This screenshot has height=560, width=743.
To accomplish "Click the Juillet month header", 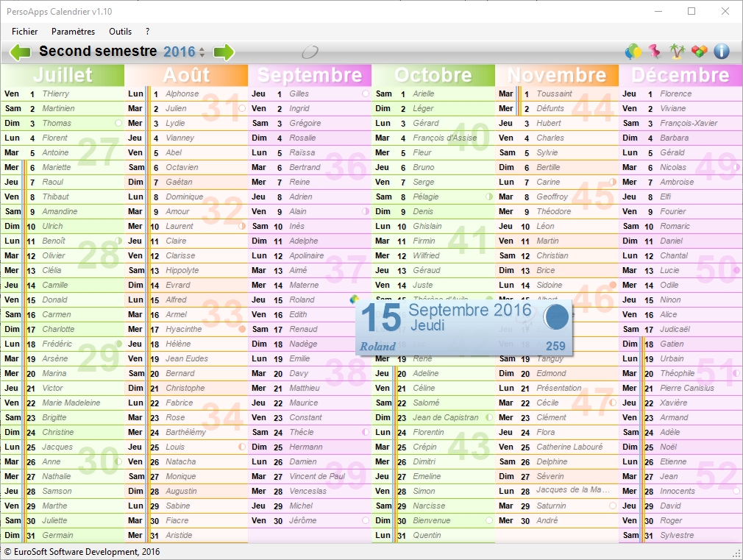I will pos(63,75).
